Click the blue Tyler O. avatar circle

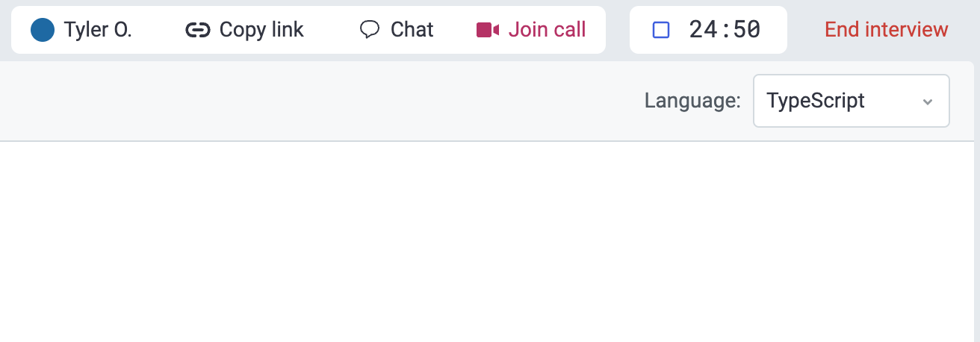[x=43, y=30]
